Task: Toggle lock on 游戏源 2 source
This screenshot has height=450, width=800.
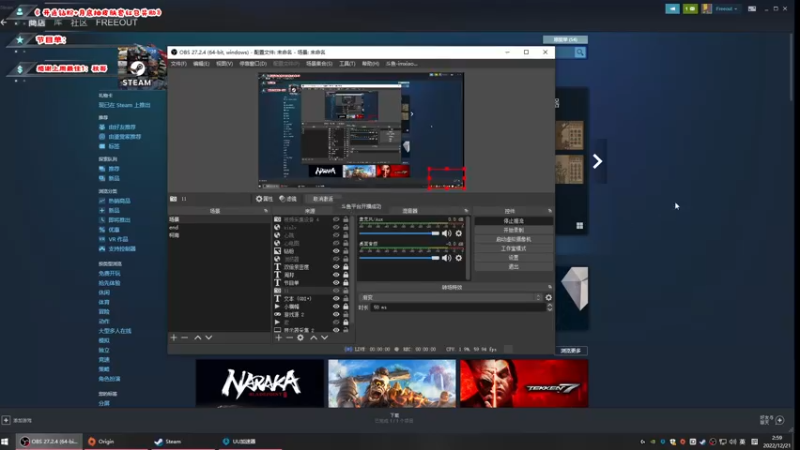Action: point(345,314)
